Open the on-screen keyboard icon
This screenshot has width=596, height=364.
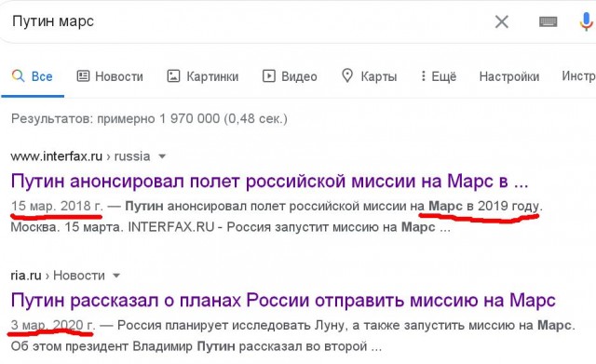(549, 21)
